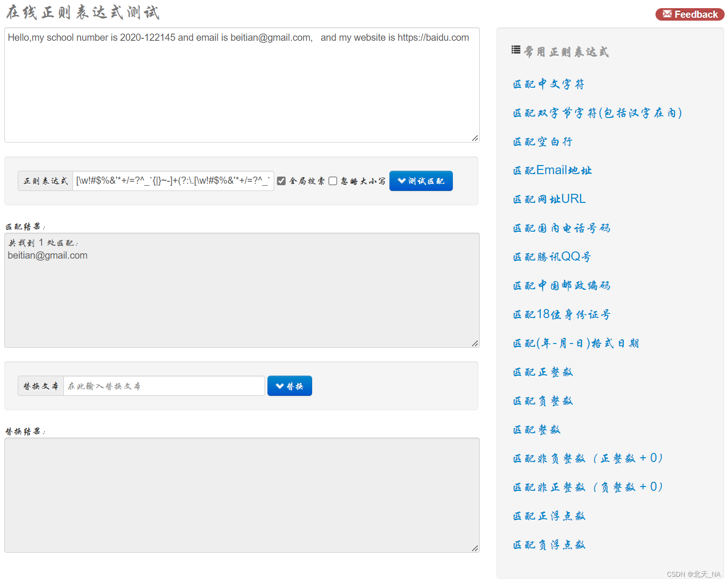Click the 测试匹配 button
The image size is (728, 582).
(x=421, y=181)
